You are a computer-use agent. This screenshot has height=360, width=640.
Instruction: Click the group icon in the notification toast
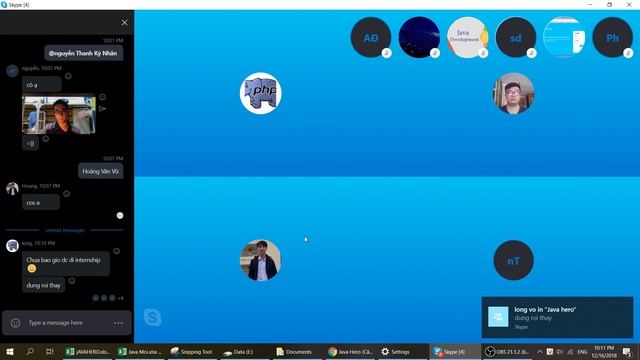(498, 317)
